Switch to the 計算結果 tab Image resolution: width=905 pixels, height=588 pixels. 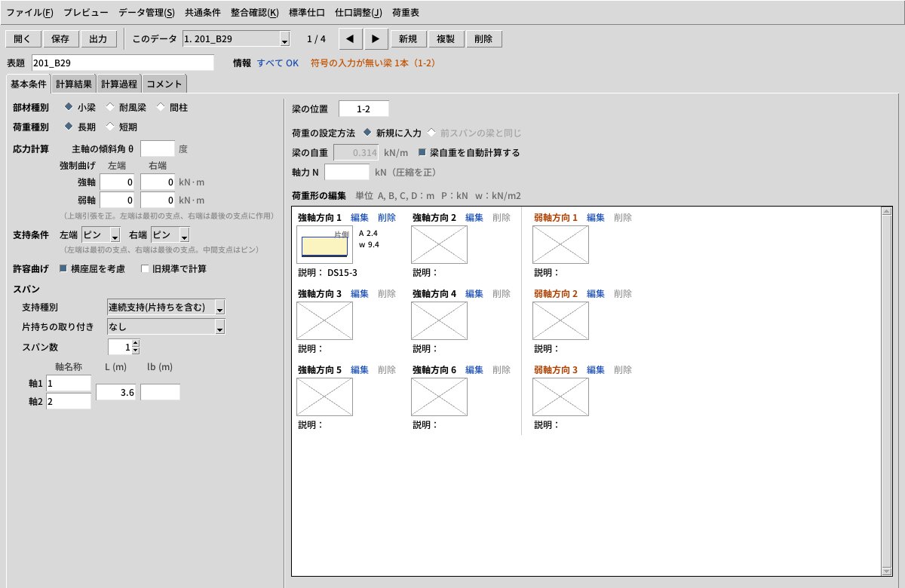click(75, 84)
